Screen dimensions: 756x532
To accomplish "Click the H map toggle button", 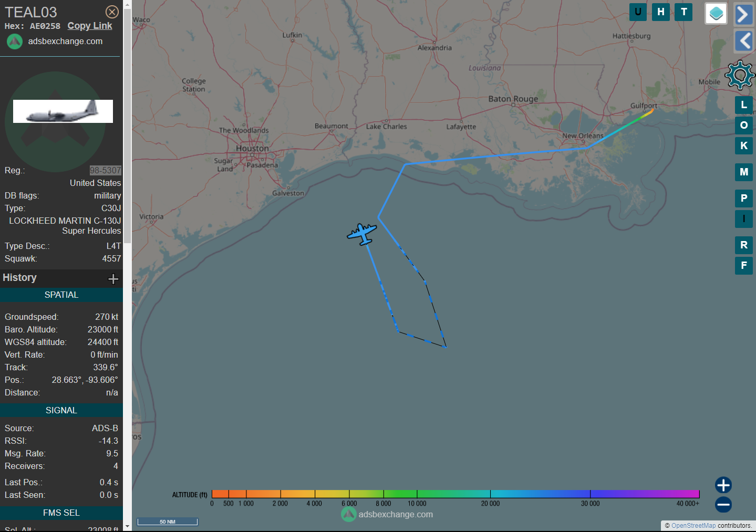I will click(661, 12).
